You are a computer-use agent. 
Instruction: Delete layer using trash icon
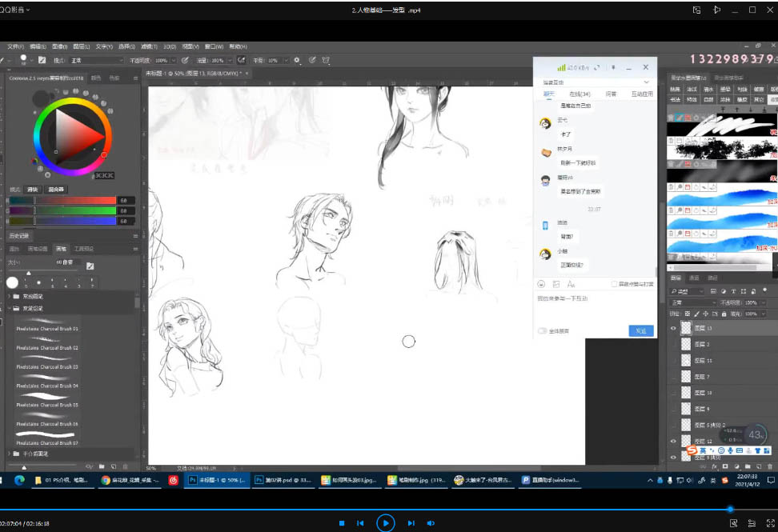click(x=769, y=466)
